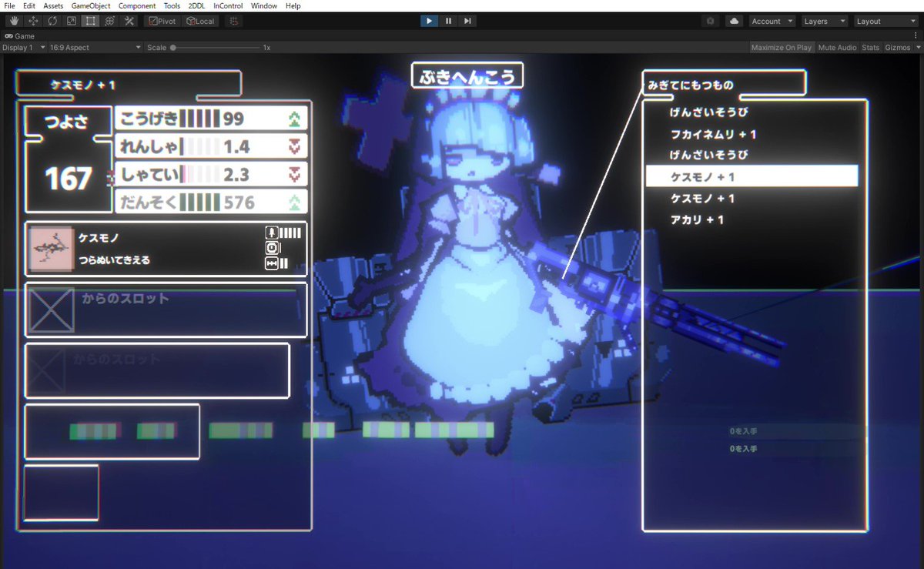Open the GameObject menu

point(91,5)
